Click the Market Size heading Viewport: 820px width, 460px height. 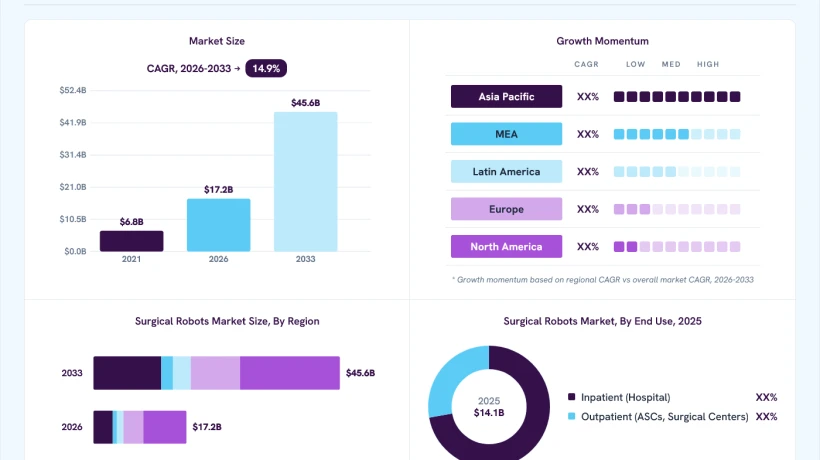(x=217, y=41)
